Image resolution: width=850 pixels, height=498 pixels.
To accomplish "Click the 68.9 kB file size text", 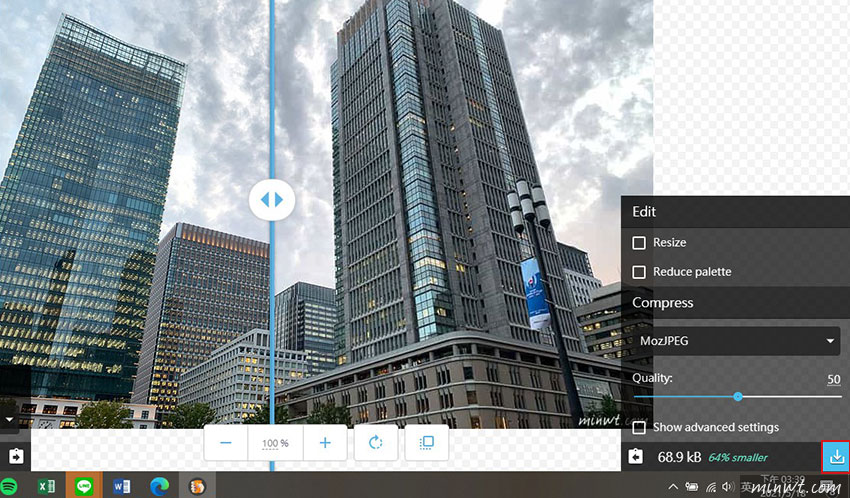I will pyautogui.click(x=679, y=457).
